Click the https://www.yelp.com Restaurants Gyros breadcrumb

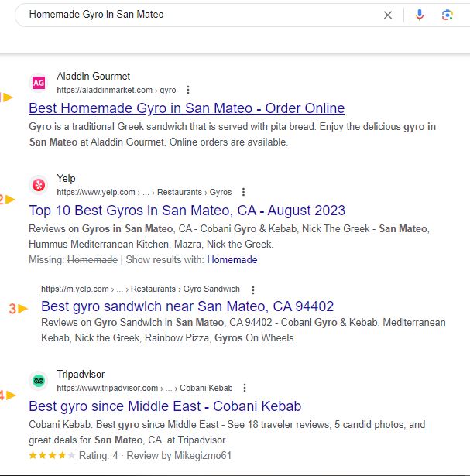tap(144, 192)
